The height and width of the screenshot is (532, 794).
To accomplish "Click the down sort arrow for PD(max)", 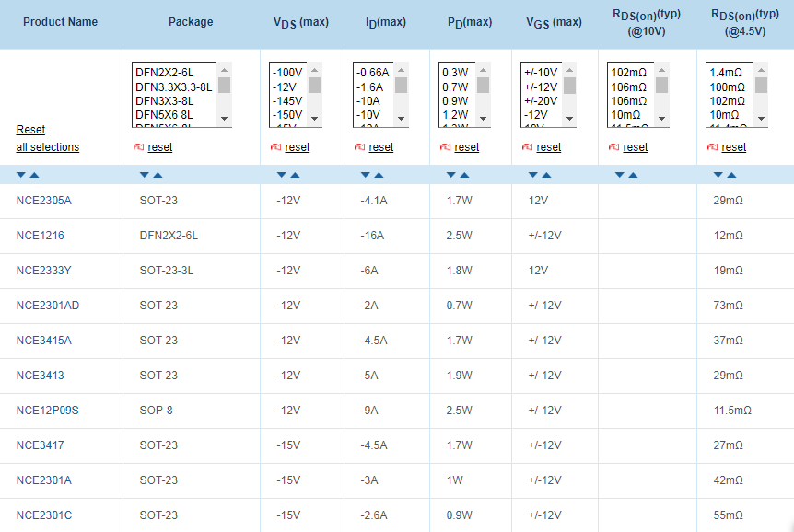I will click(x=451, y=175).
